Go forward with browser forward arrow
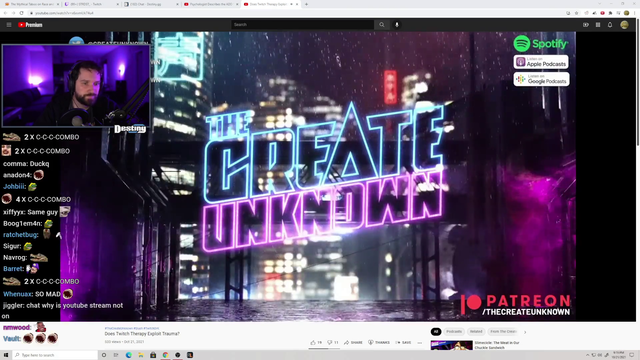 (x=13, y=13)
